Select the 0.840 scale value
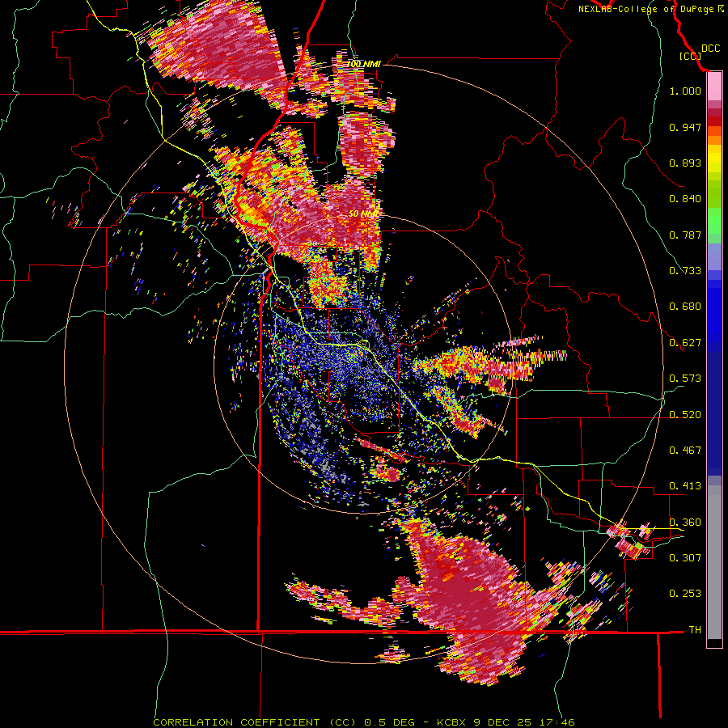Image resolution: width=728 pixels, height=728 pixels. point(685,199)
